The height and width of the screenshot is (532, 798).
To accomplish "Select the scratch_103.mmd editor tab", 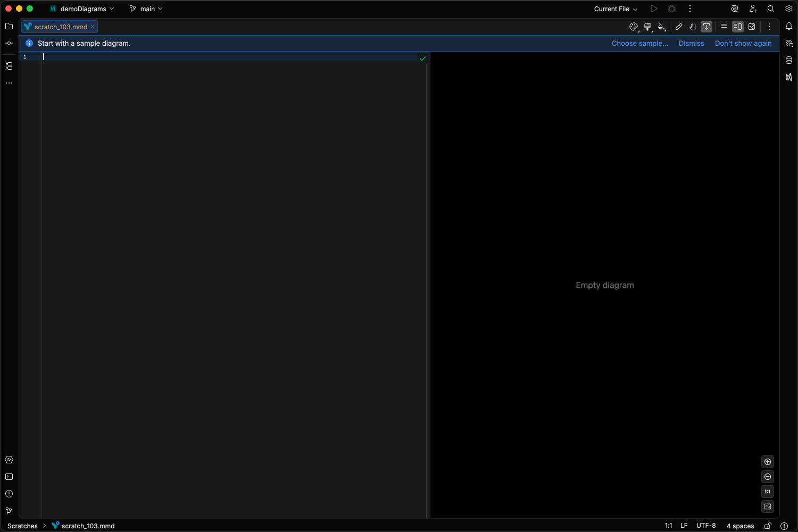I will coord(59,27).
